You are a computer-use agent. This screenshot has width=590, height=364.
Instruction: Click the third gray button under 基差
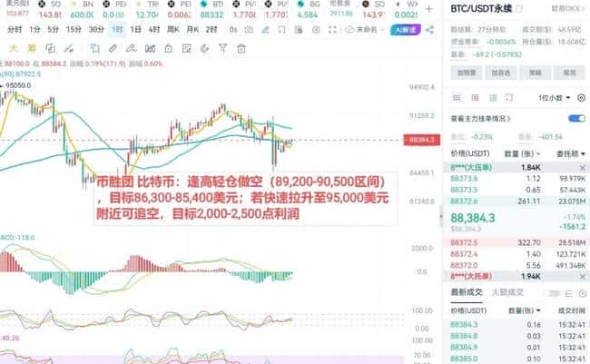[535, 73]
